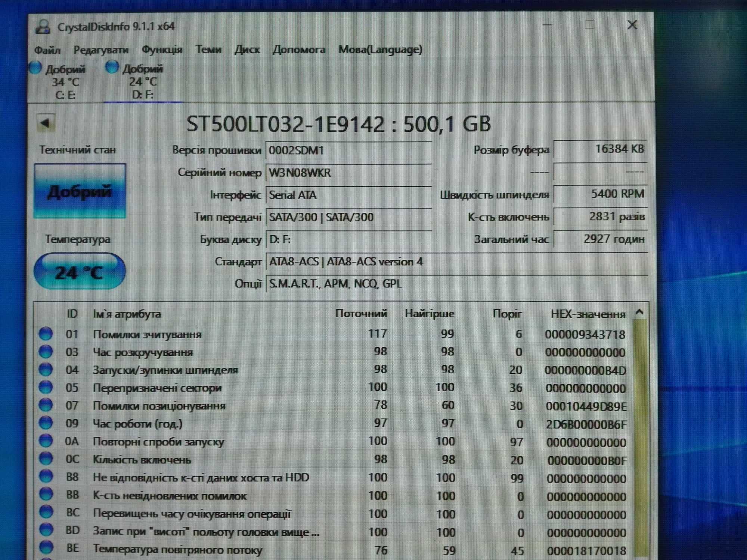Click the CrystalDiskInfo app icon in title bar
The width and height of the screenshot is (747, 560).
43,27
